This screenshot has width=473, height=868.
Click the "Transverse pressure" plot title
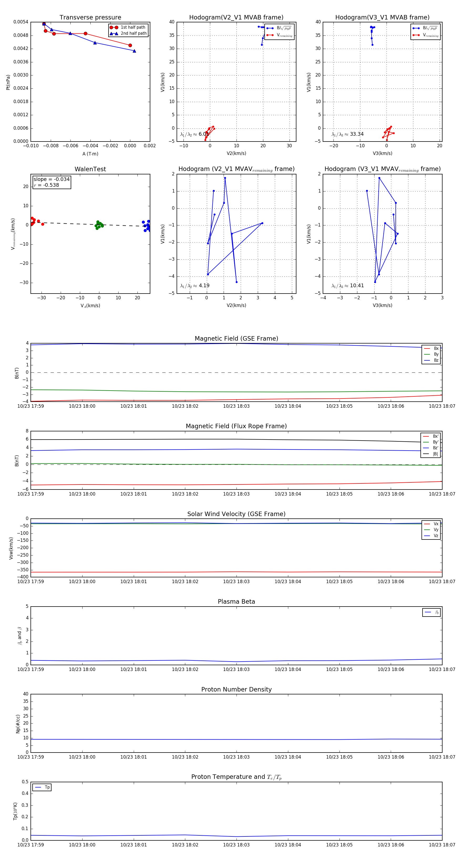click(x=90, y=18)
